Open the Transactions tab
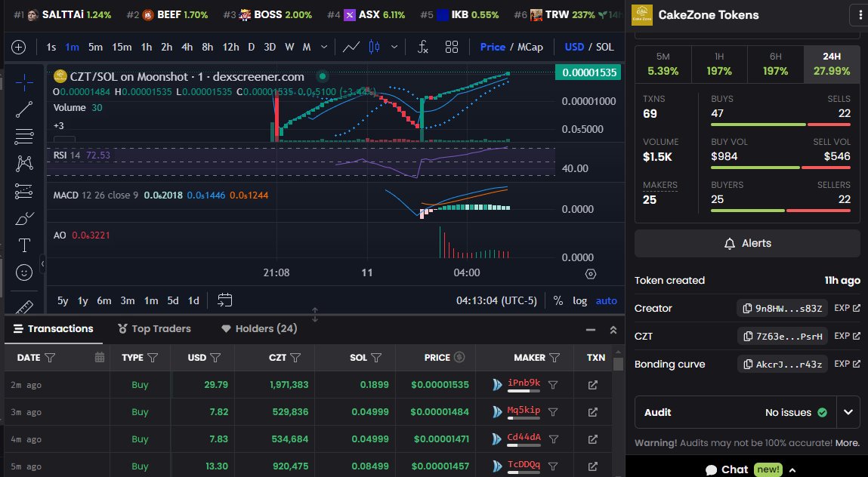Image resolution: width=868 pixels, height=477 pixels. point(54,329)
